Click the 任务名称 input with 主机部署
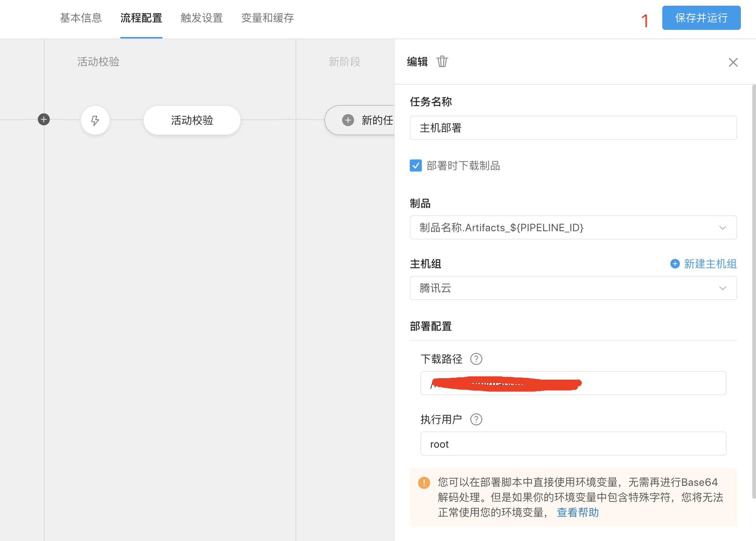756x541 pixels. [573, 128]
